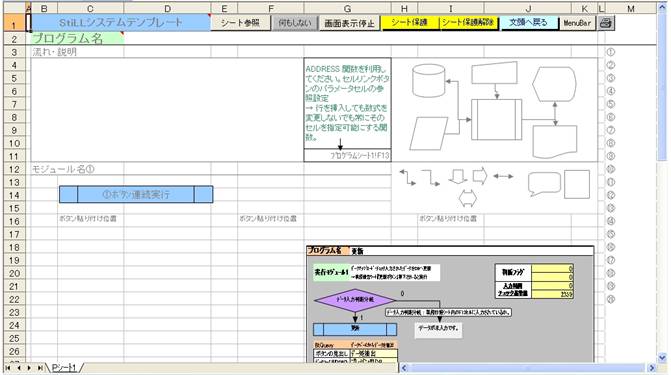Screen dimensions: 671x375
Task: Select the hexagon display flowchart shape
Action: pos(554,84)
